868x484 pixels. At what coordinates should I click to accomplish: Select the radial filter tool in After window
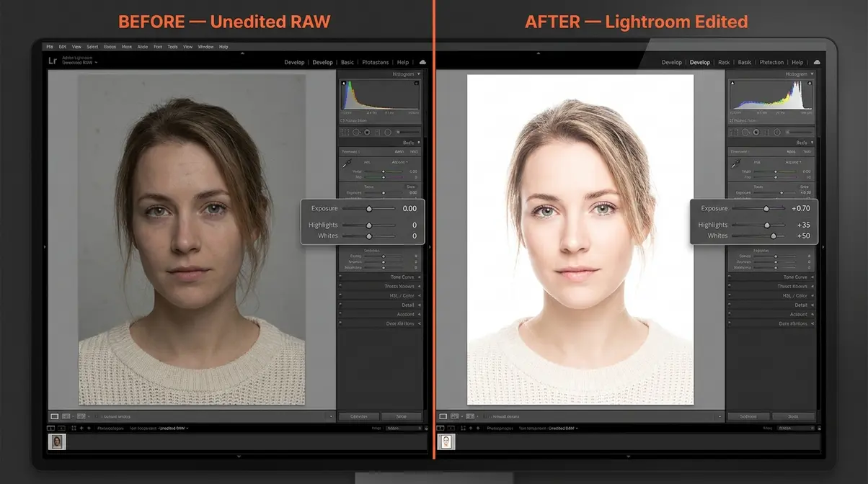[777, 133]
